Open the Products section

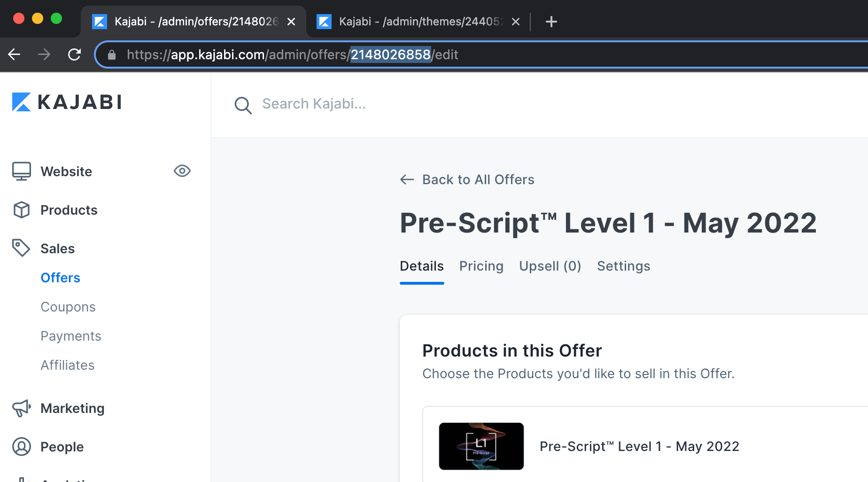[x=69, y=210]
